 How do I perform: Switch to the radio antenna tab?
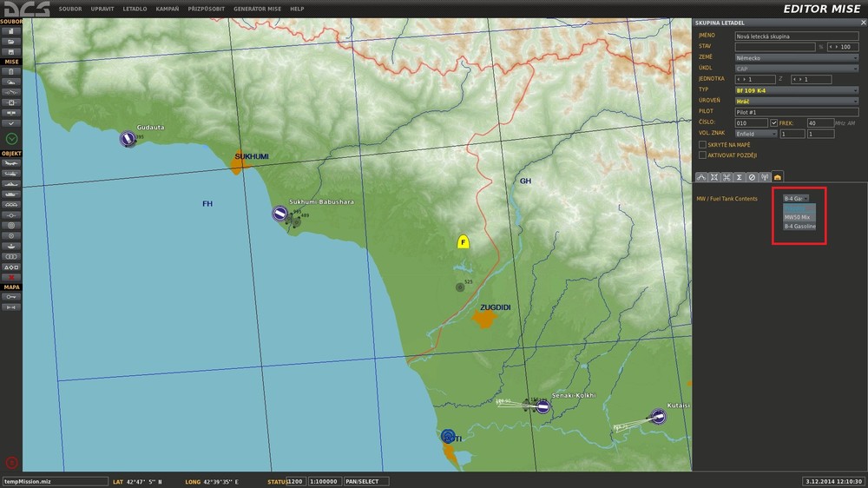[x=765, y=177]
